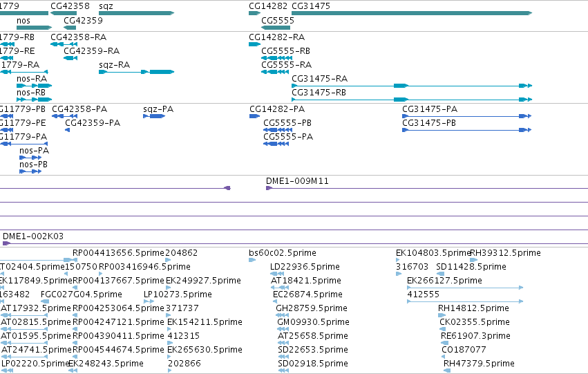Select transcript CG14282-RA label
Viewport: 588px width, 374px height.
click(x=277, y=37)
